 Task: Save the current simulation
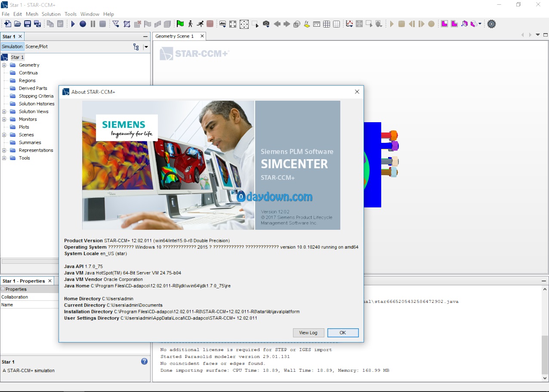click(28, 24)
